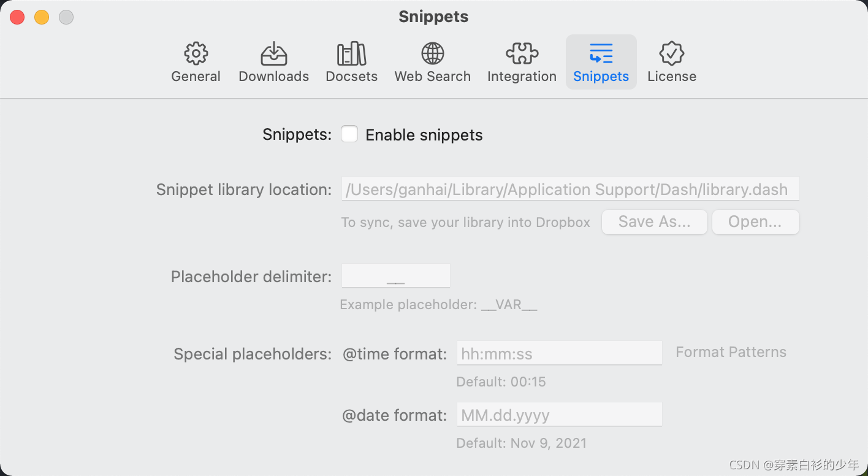
Task: Switch to the Docsets tab
Action: coord(351,61)
